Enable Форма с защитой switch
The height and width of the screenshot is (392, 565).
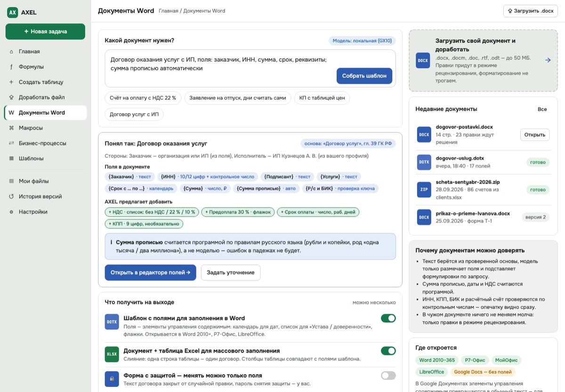[388, 376]
